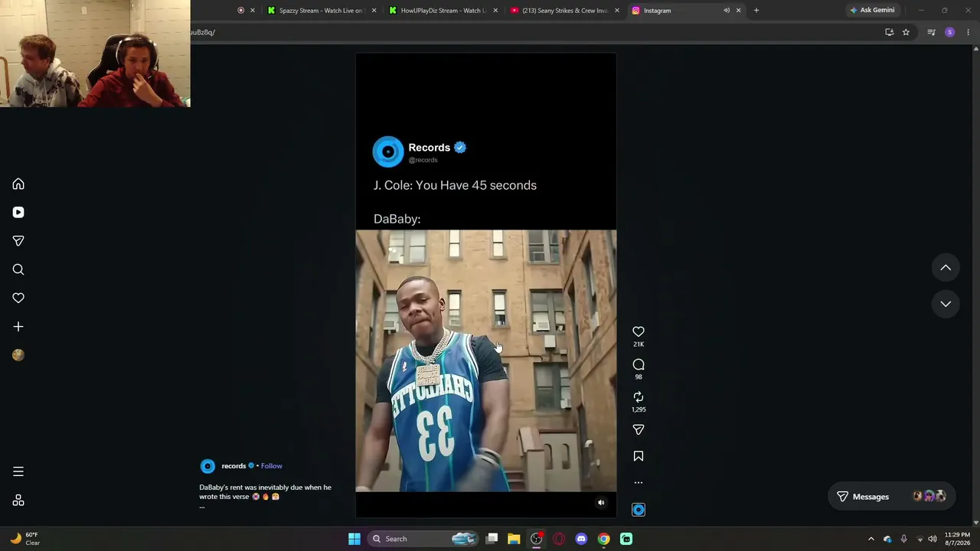Close the HowUPlayDiz Stream tab
This screenshot has width=980, height=551.
tap(495, 11)
